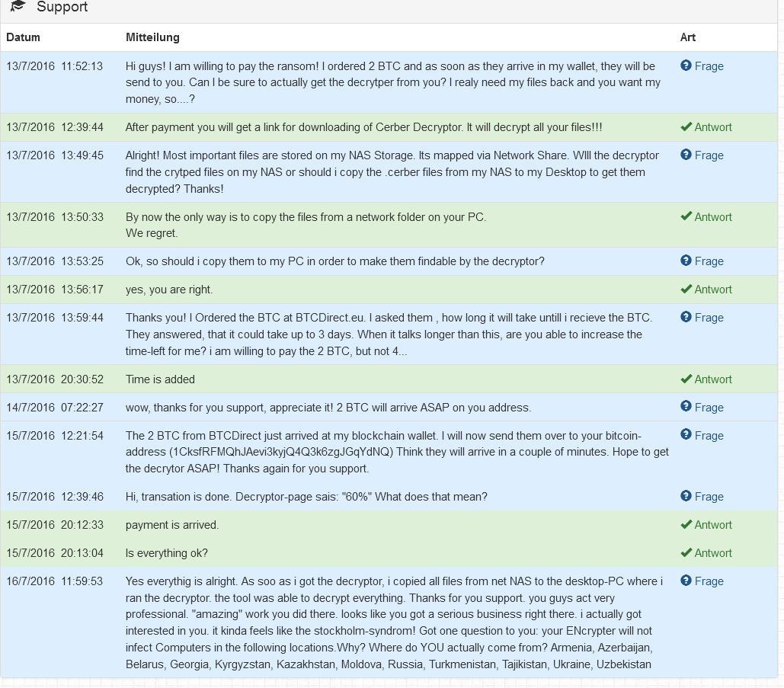This screenshot has width=784, height=688.
Task: Click question icon on 13:53:25 message
Action: [x=686, y=261]
